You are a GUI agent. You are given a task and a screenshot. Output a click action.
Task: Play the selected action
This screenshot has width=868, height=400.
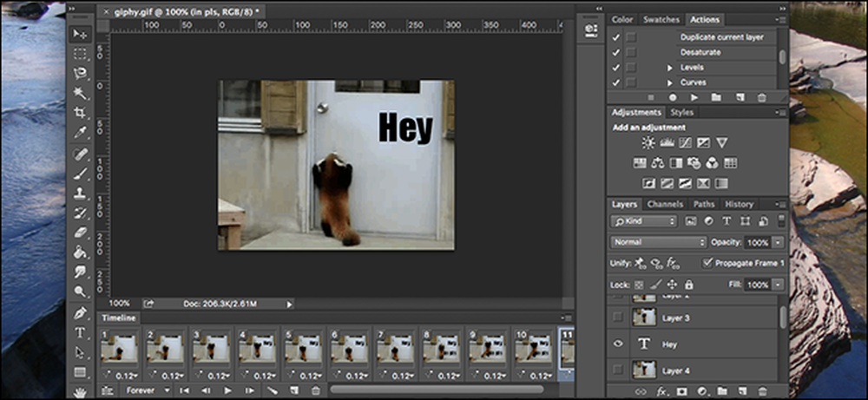click(694, 97)
